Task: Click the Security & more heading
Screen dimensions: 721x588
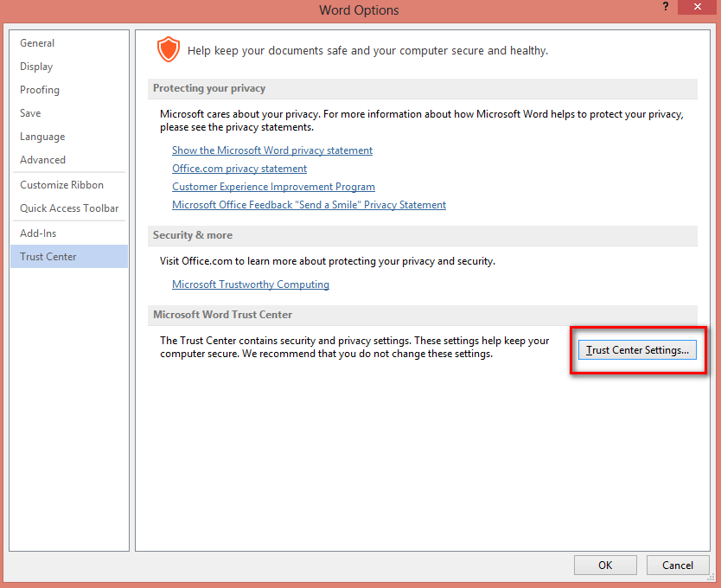Action: pyautogui.click(x=193, y=235)
